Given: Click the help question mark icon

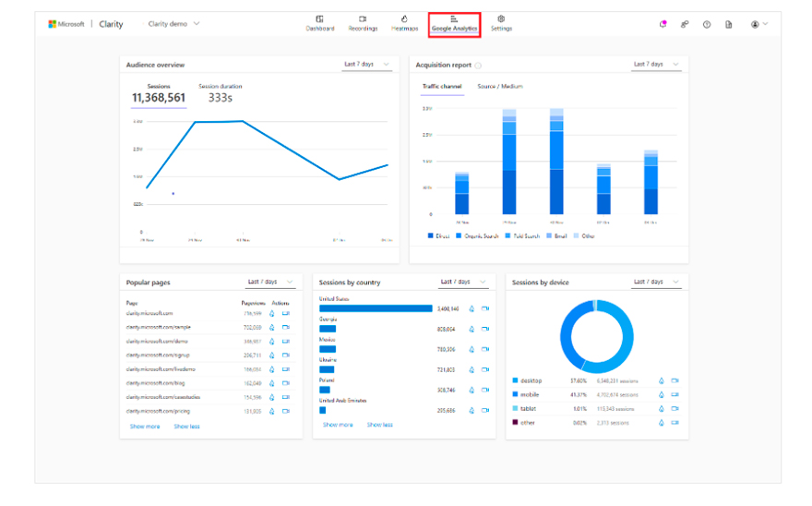Looking at the screenshot, I should (x=707, y=24).
